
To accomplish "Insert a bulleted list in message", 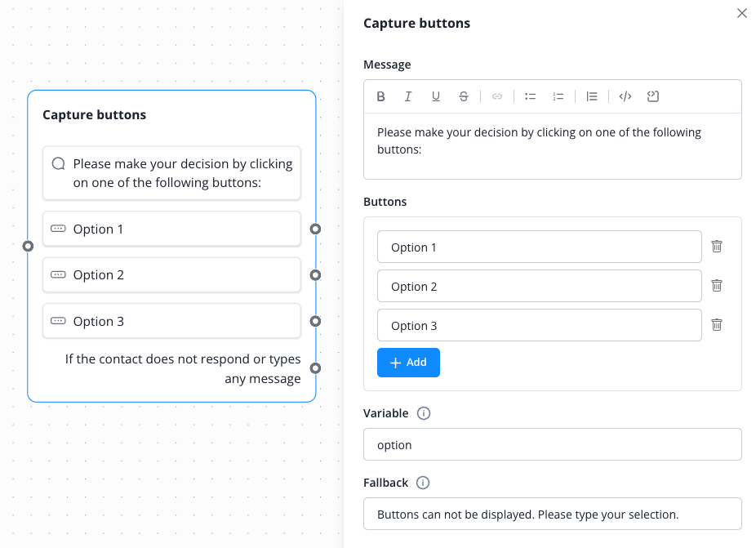I will 530,96.
